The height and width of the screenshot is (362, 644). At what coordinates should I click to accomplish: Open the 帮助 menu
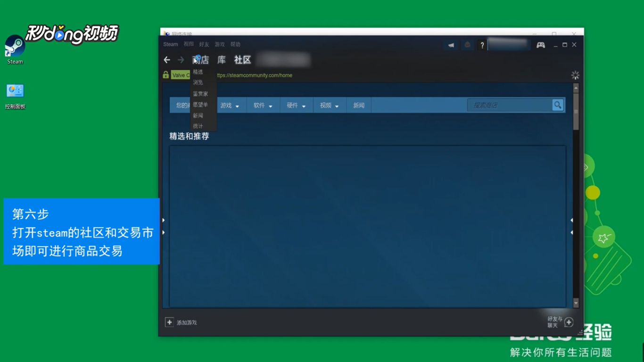(x=235, y=44)
